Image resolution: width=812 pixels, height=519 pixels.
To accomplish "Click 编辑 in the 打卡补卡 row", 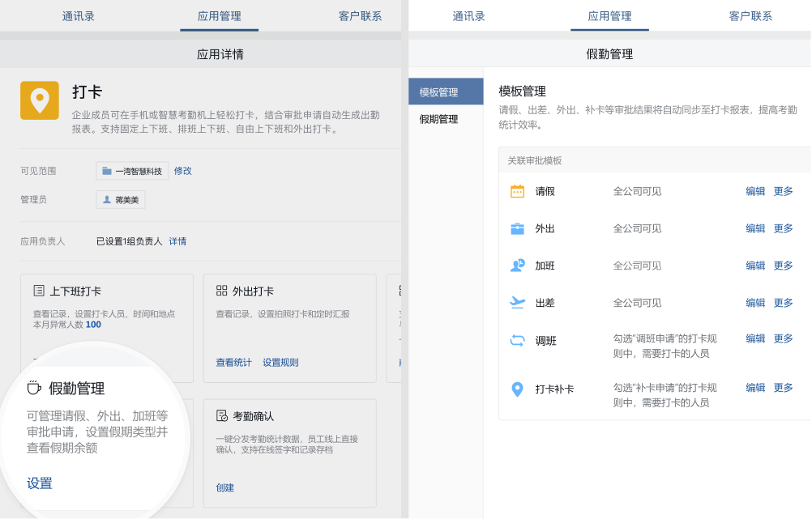I will pos(755,388).
